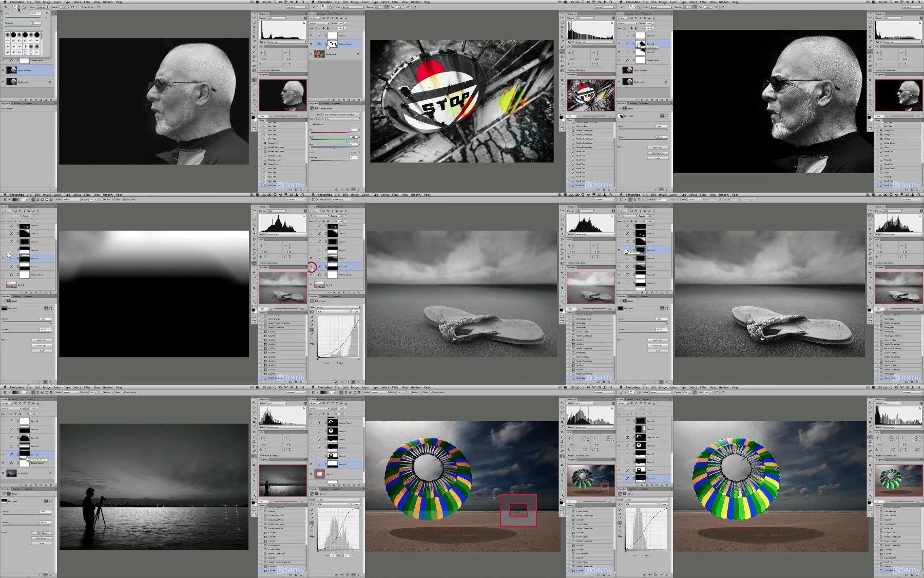
Task: Hide Channel Mixer 1 layer, sandal Curves-graph window
Action: pyautogui.click(x=311, y=275)
